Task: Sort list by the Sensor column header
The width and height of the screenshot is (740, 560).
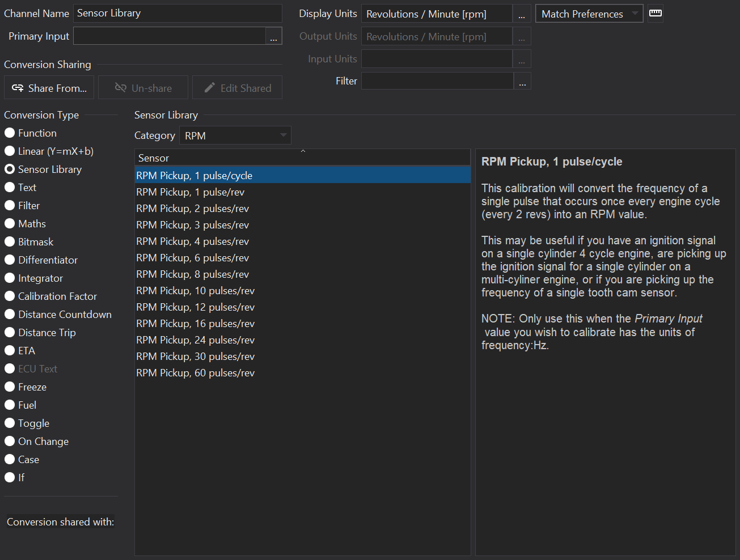Action: pos(302,158)
